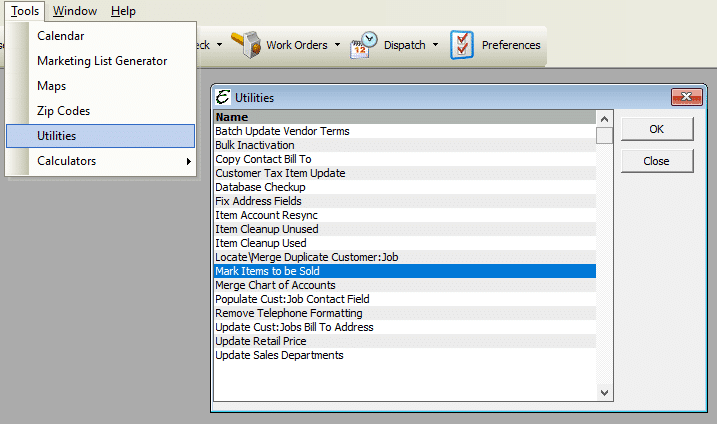Click the Name column header
Viewport: 717px width, 424px height.
[x=405, y=117]
